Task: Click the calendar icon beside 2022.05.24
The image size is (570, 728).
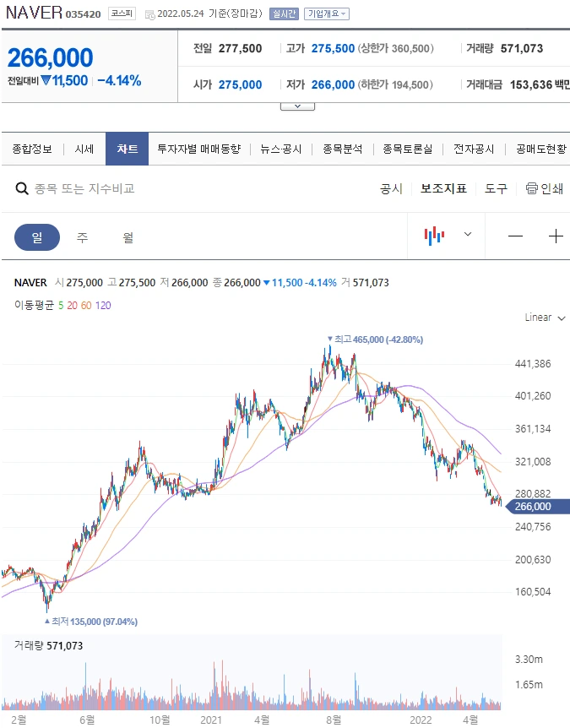Action: [150, 15]
